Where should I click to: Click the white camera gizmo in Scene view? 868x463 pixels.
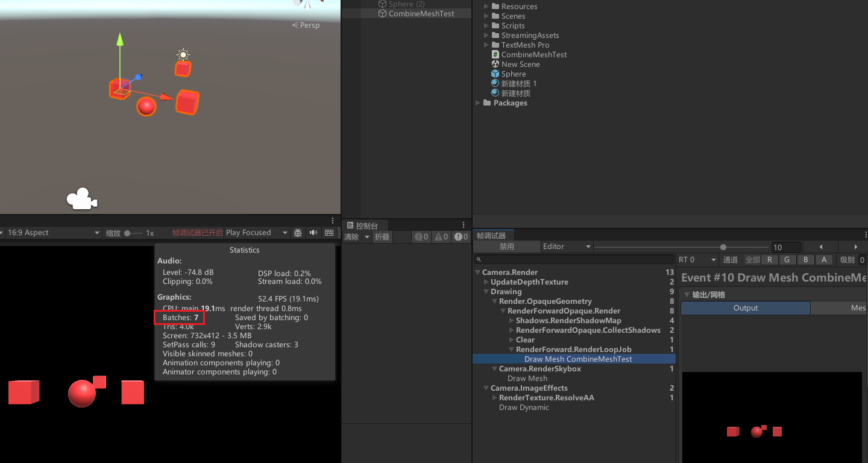[x=81, y=199]
